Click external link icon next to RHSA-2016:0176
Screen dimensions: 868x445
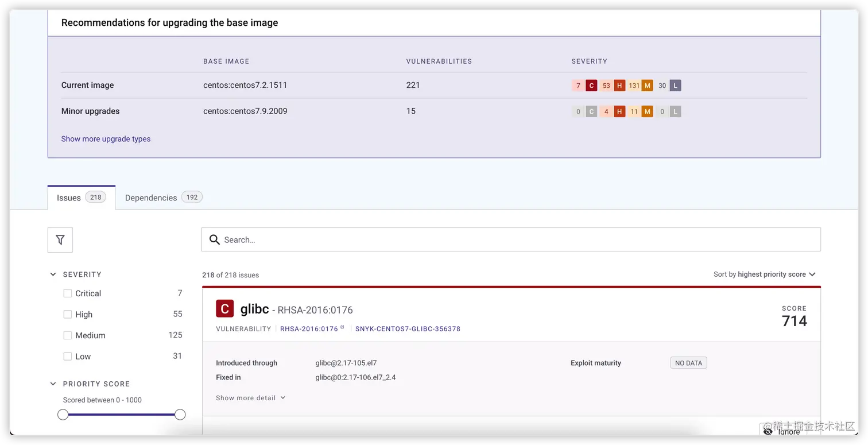coord(342,328)
